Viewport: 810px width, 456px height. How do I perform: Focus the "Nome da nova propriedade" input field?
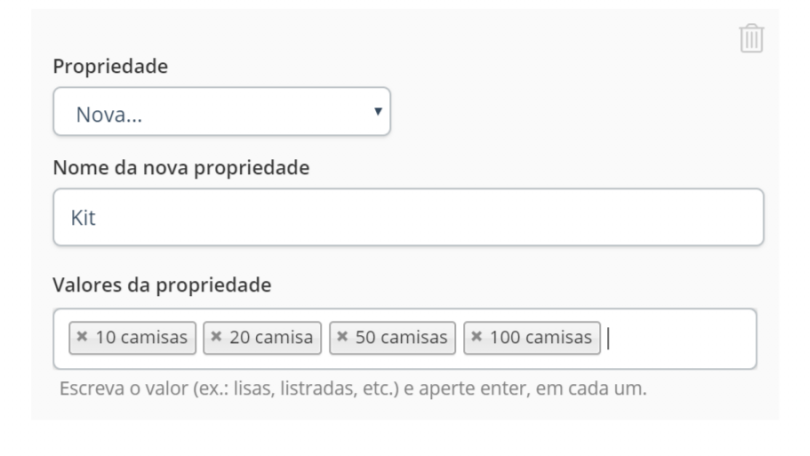408,217
